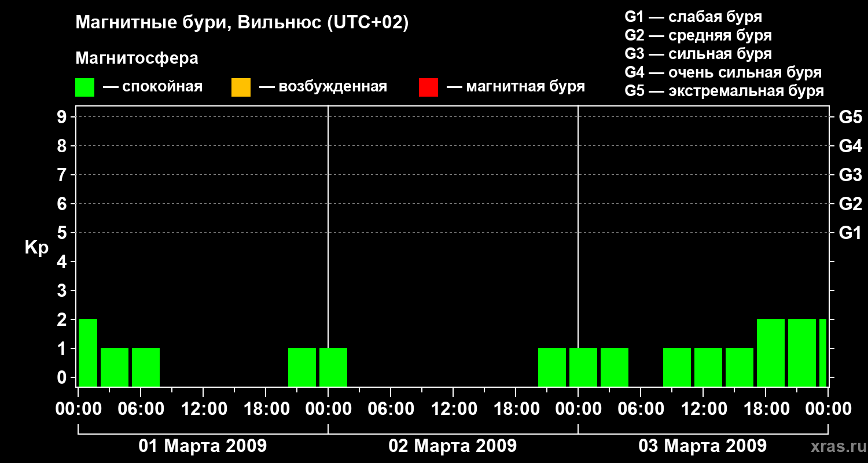The image size is (868, 463).
Task: Click the first Kp 2 bar on 01 Марта
Action: tap(88, 352)
